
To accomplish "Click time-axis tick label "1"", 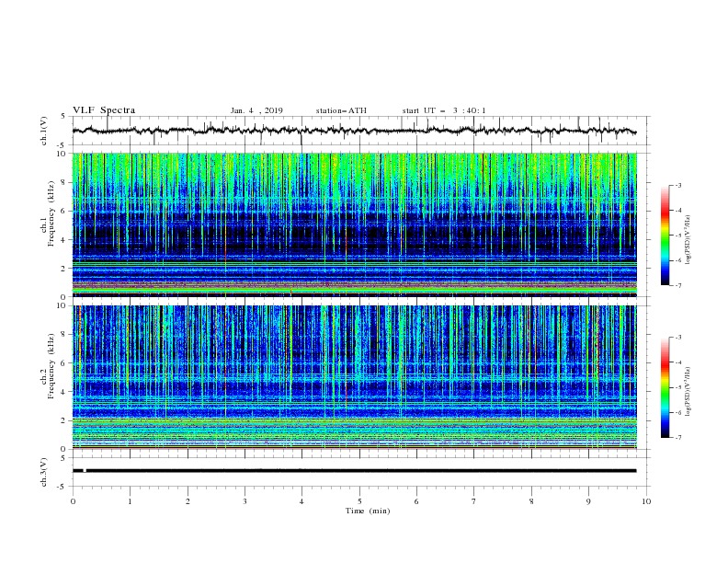I will [x=130, y=501].
